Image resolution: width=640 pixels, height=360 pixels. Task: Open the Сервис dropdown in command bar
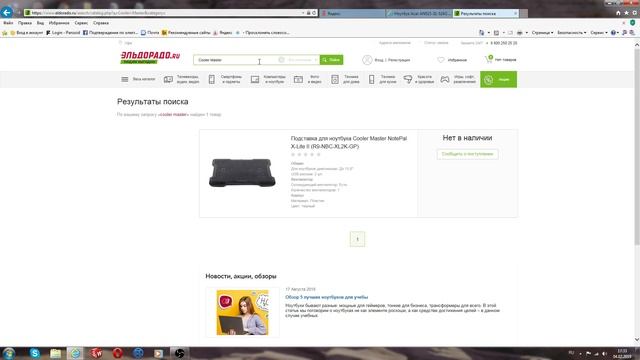(599, 33)
